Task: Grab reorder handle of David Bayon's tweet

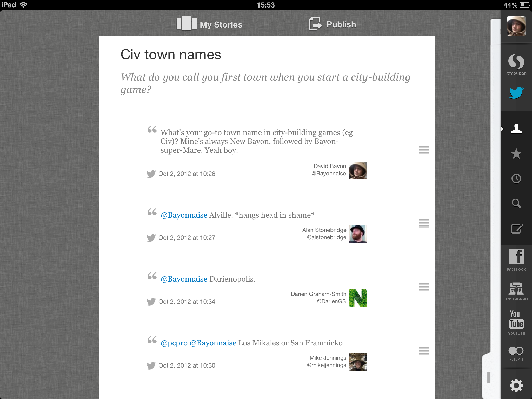Action: coord(424,150)
